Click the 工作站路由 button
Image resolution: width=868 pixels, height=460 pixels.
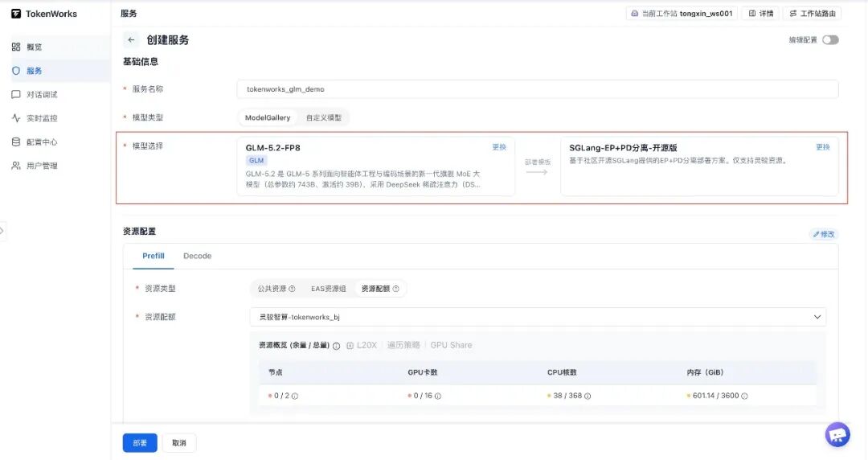point(812,14)
